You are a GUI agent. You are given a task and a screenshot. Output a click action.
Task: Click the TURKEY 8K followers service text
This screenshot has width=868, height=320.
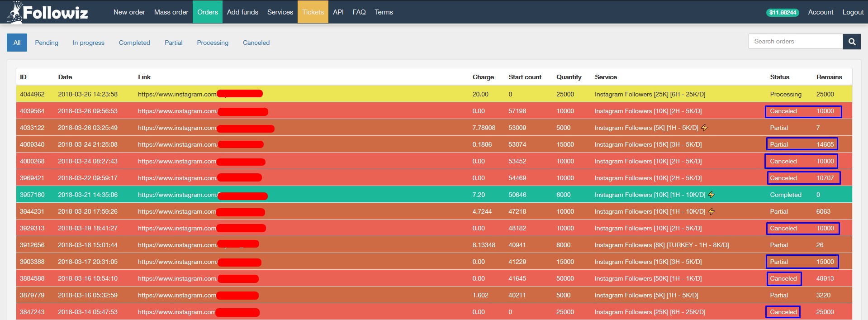coord(662,245)
